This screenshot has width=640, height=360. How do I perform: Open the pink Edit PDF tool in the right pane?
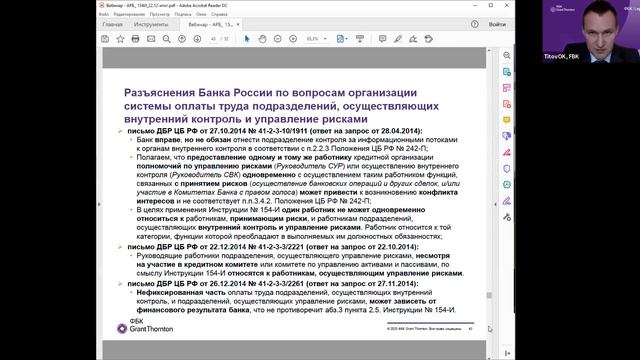(507, 88)
